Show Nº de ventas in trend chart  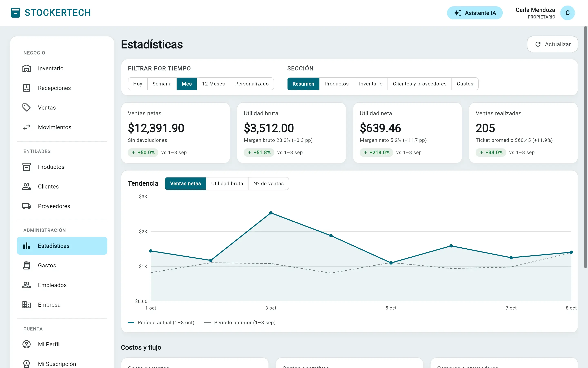click(x=268, y=184)
